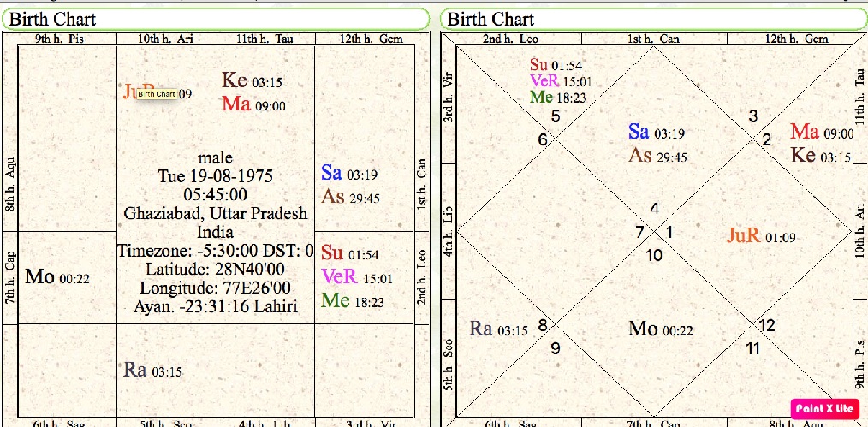Click the Paint X lite badge
This screenshot has height=427, width=868.
pyautogui.click(x=824, y=408)
